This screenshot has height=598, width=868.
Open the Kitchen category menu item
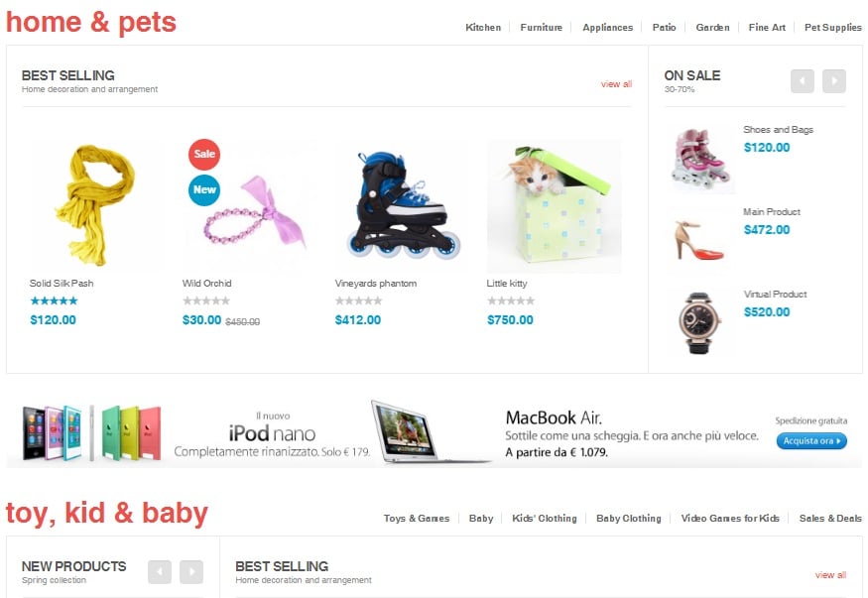[483, 27]
